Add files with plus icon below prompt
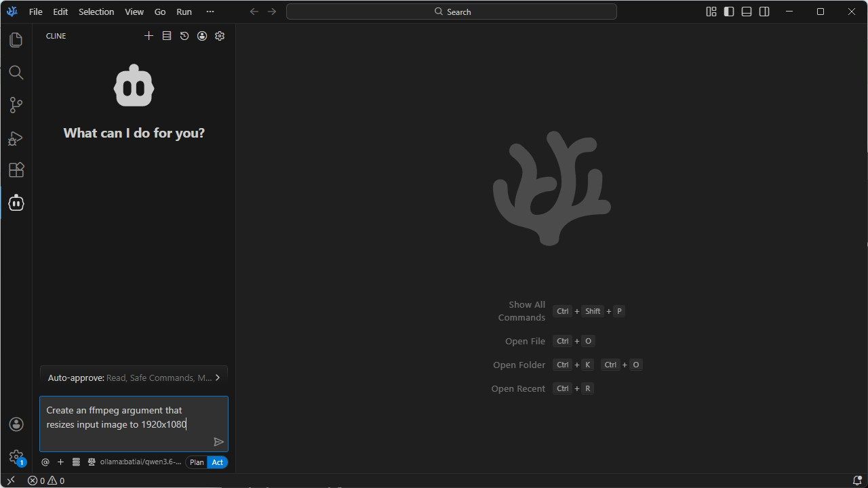The image size is (868, 488). coord(60,462)
